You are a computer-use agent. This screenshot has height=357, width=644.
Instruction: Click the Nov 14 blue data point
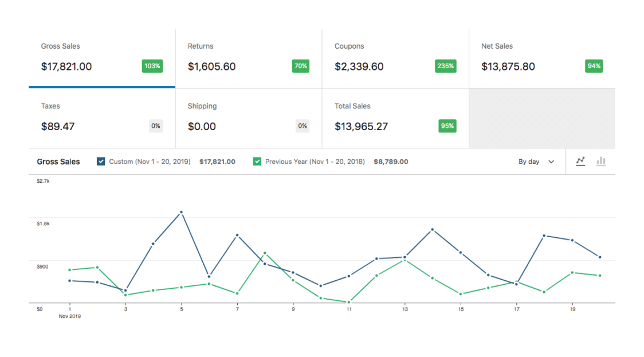(433, 229)
